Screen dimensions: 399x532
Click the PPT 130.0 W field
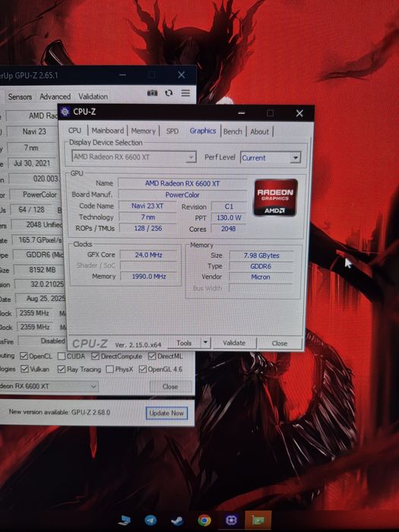[229, 218]
